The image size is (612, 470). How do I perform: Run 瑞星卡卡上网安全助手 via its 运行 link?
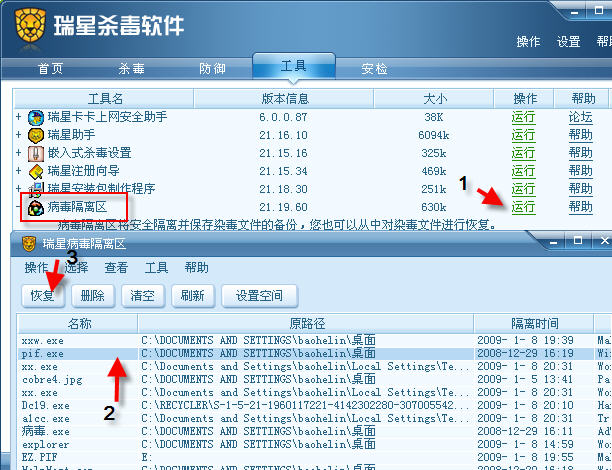[x=523, y=117]
